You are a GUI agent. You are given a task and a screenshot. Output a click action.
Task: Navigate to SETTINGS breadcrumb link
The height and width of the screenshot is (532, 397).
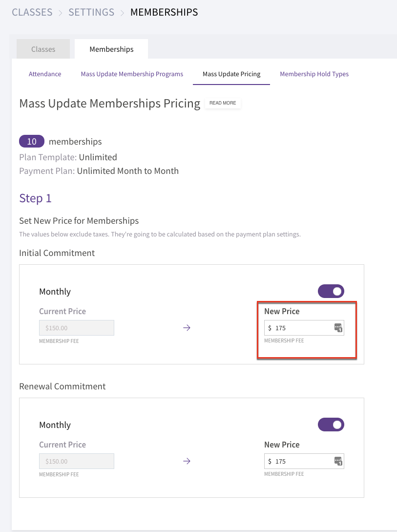[91, 12]
